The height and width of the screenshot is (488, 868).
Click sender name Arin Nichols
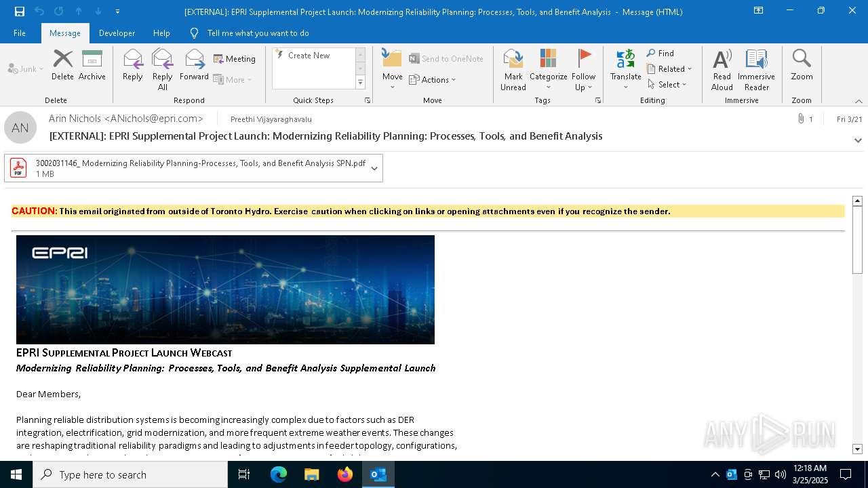[126, 119]
